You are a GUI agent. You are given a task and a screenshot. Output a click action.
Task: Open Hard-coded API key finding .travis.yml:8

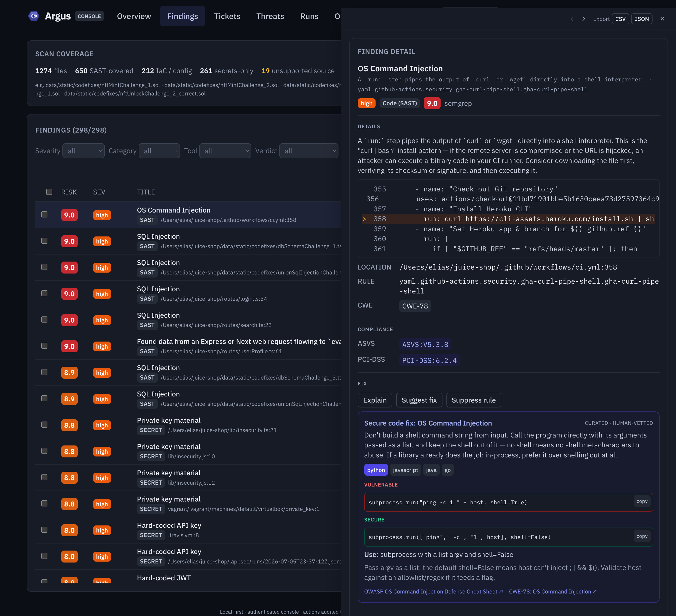coord(188,530)
